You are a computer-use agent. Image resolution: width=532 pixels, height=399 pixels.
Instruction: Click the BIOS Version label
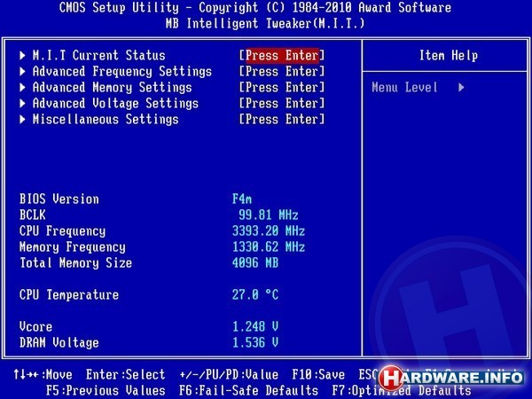pyautogui.click(x=59, y=199)
